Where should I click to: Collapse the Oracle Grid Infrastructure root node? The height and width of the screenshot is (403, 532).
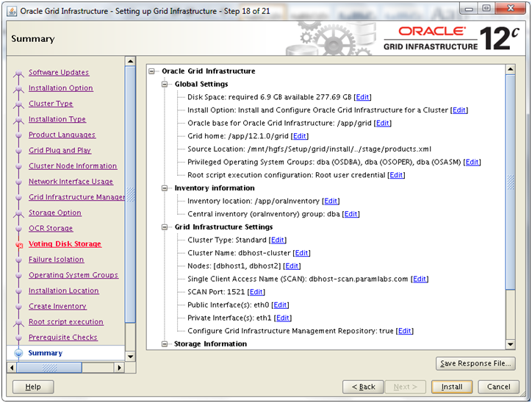151,71
